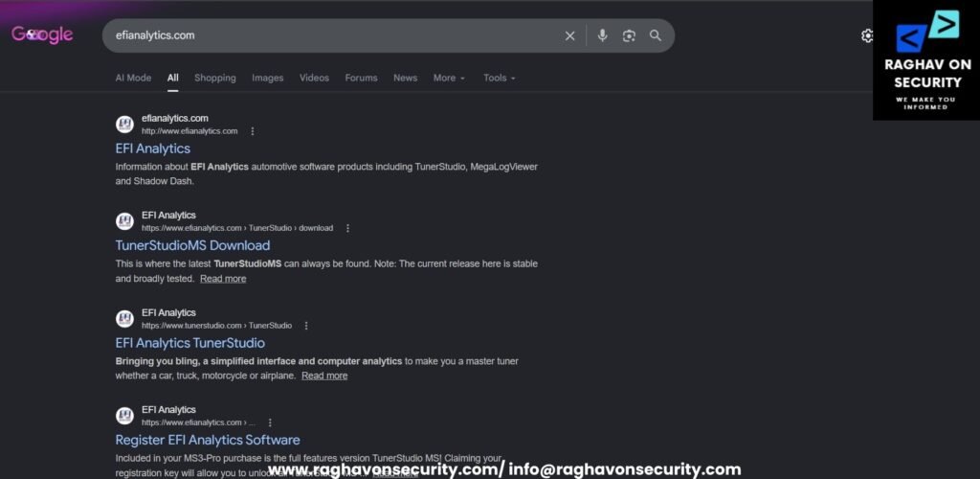This screenshot has height=479, width=980.
Task: Click the https://www.tunerstudio.com › TunerStudio breadcrumb
Action: 217,326
